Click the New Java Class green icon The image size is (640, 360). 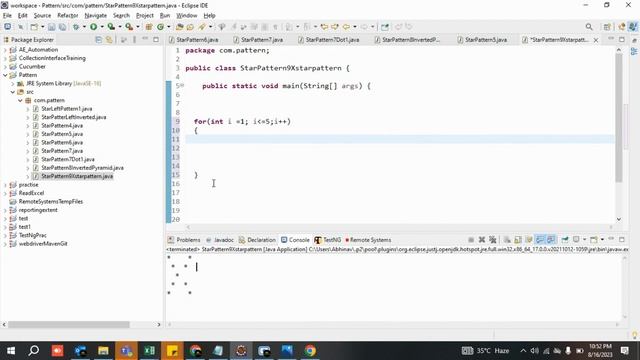click(x=160, y=27)
